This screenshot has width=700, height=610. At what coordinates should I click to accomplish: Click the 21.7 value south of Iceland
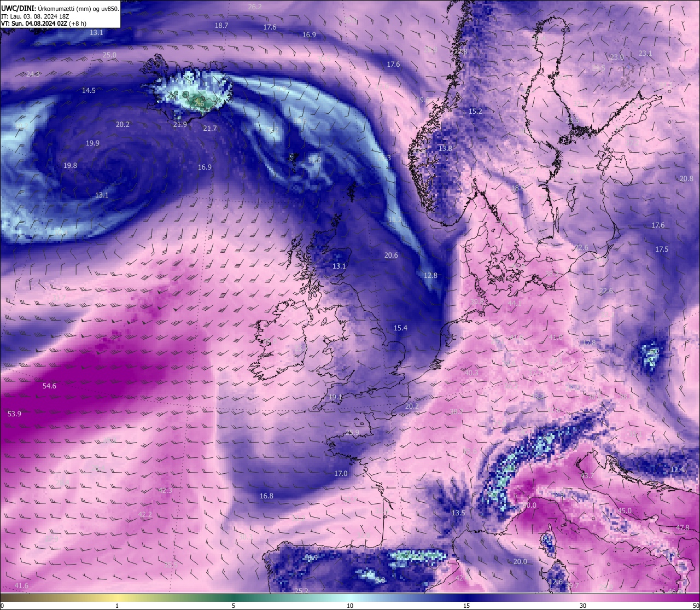coord(209,128)
